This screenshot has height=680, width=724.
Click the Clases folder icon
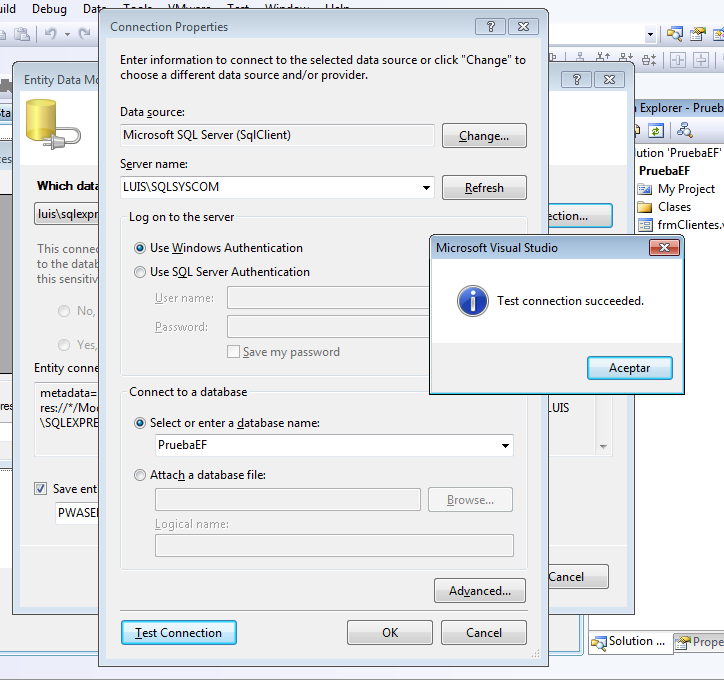tap(645, 207)
